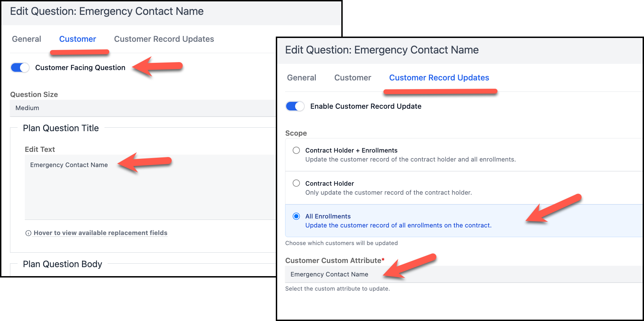Click the info icon beside replacement fields hint

pyautogui.click(x=28, y=233)
